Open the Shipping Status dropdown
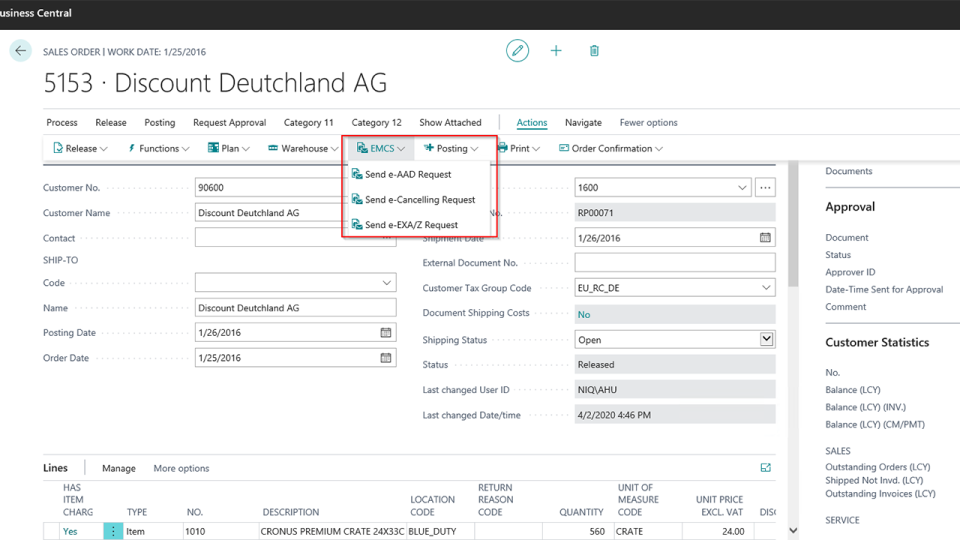 click(766, 339)
